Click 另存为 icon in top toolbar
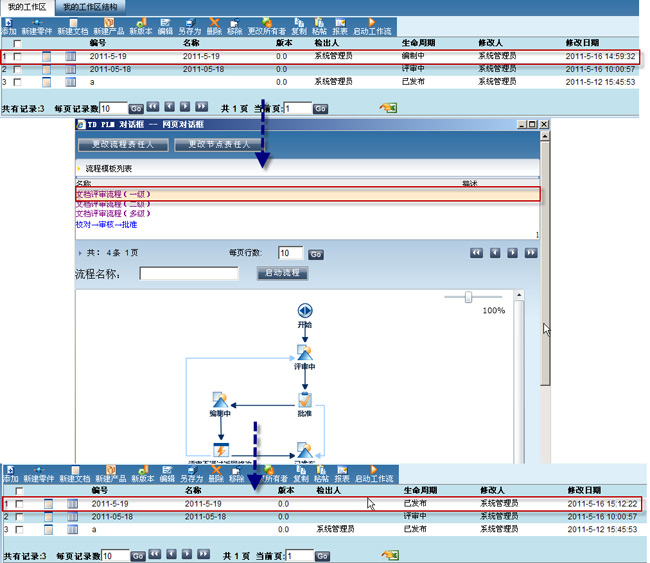Image resolution: width=650 pixels, height=563 pixels. click(190, 22)
